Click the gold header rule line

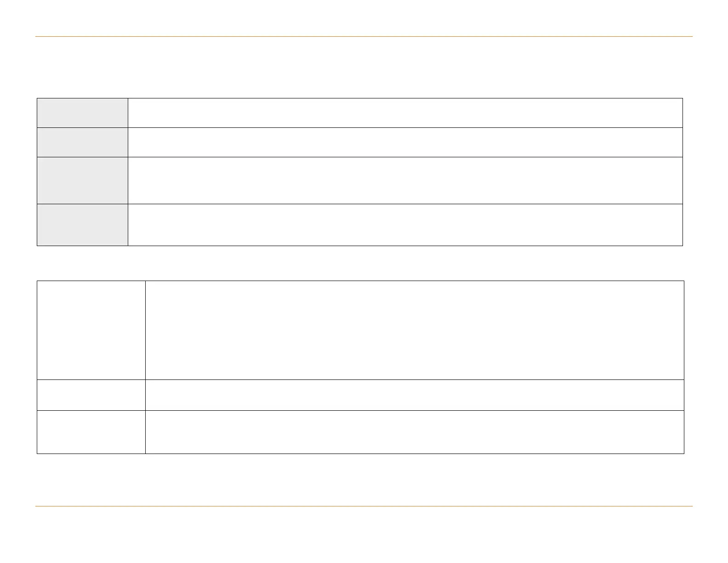pyautogui.click(x=364, y=36)
